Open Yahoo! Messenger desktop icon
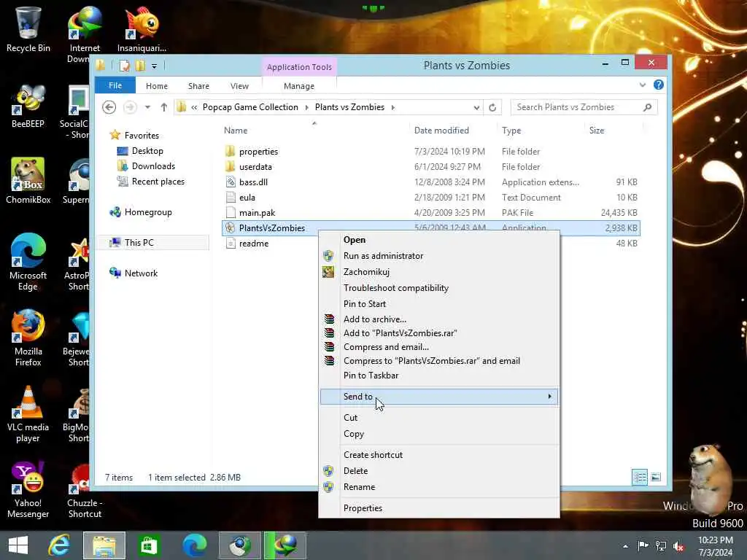Image resolution: width=747 pixels, height=560 pixels. [28, 489]
